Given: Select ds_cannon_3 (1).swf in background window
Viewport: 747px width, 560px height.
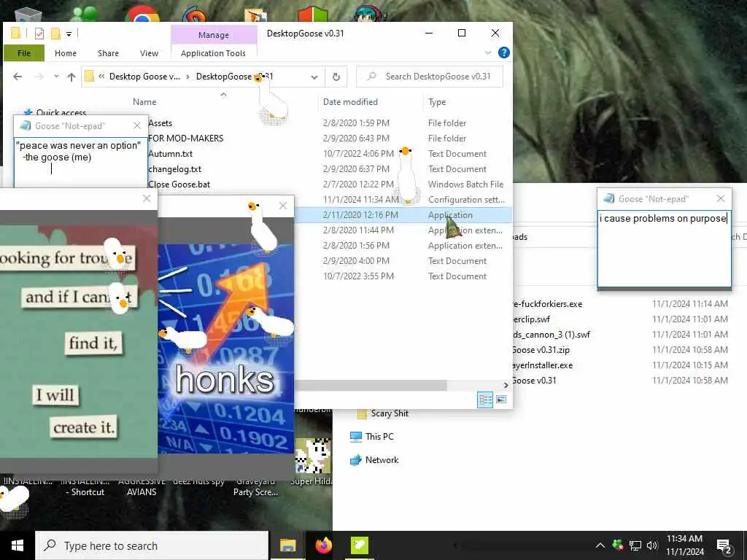Looking at the screenshot, I should pyautogui.click(x=551, y=334).
